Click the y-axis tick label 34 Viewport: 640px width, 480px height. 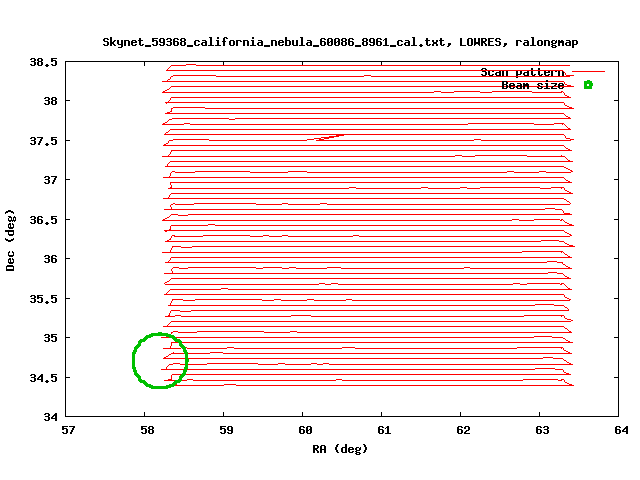[x=50, y=417]
